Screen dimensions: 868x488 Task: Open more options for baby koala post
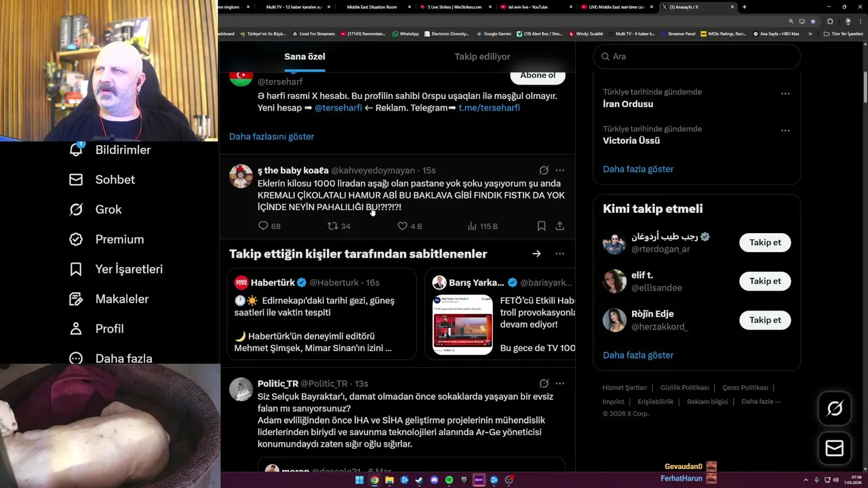point(559,170)
